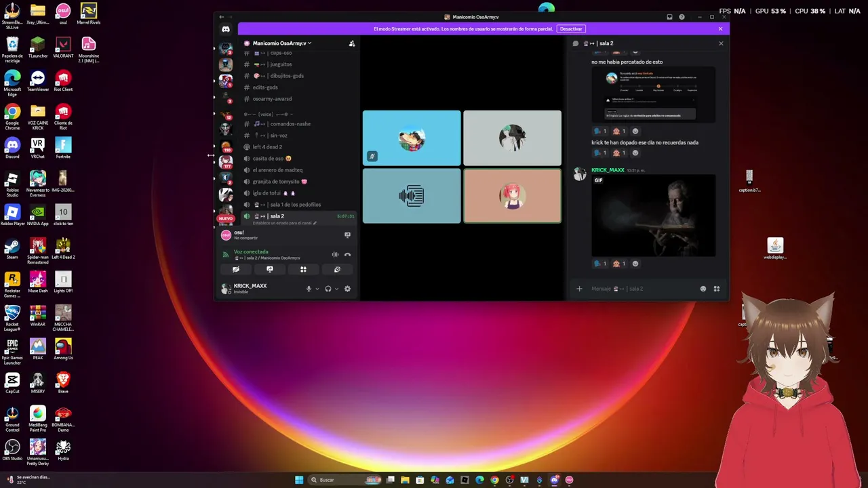The image size is (868, 488).
Task: Open Discord home via the logo icon
Action: pos(226,29)
